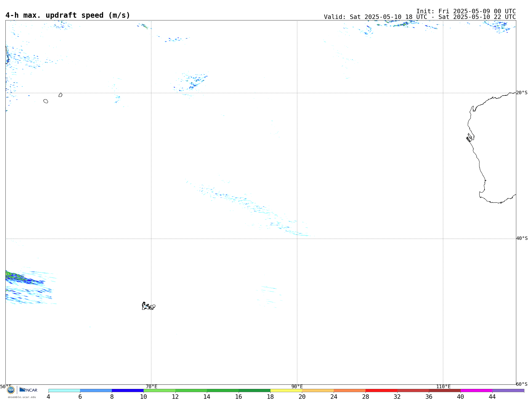This screenshot has width=532, height=400.
Task: Click the 70°E longitude label
Action: click(151, 386)
